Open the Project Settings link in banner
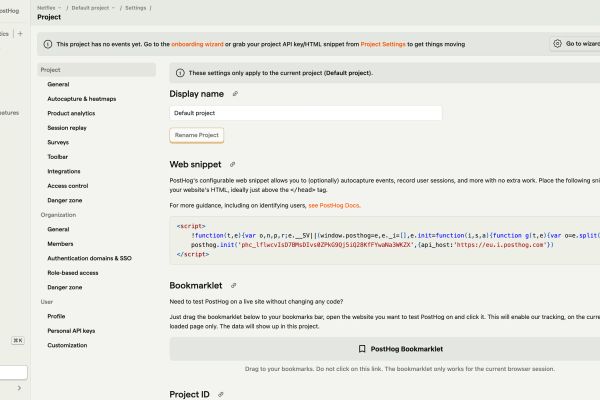The width and height of the screenshot is (600, 400). [x=383, y=44]
